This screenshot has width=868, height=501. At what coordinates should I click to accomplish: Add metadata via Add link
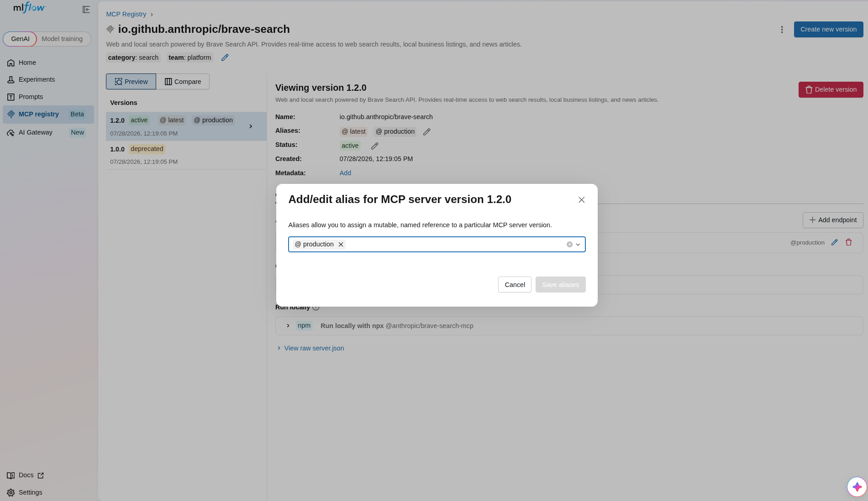coord(345,173)
